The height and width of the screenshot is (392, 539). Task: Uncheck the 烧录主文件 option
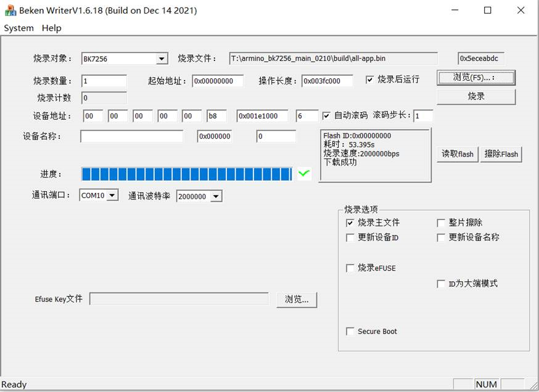(350, 223)
